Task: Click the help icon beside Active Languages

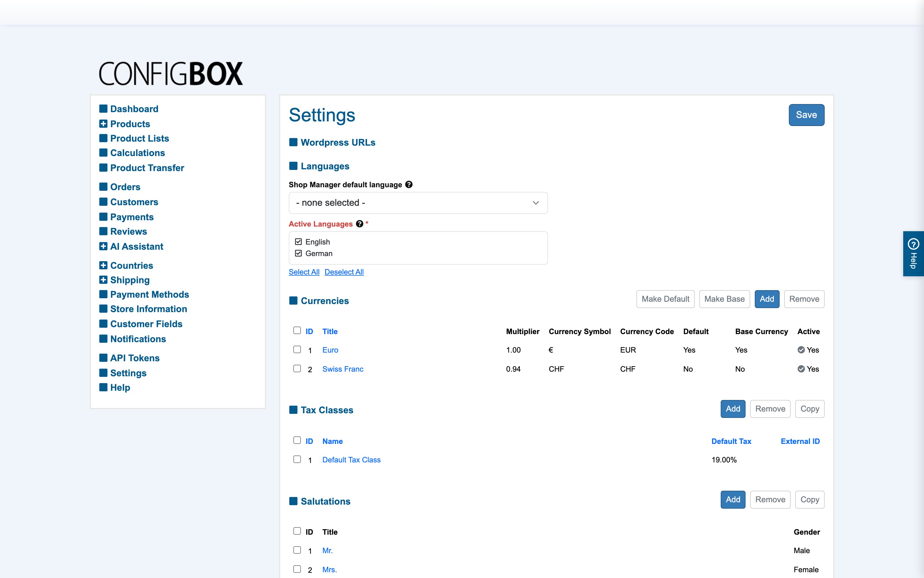Action: (359, 224)
